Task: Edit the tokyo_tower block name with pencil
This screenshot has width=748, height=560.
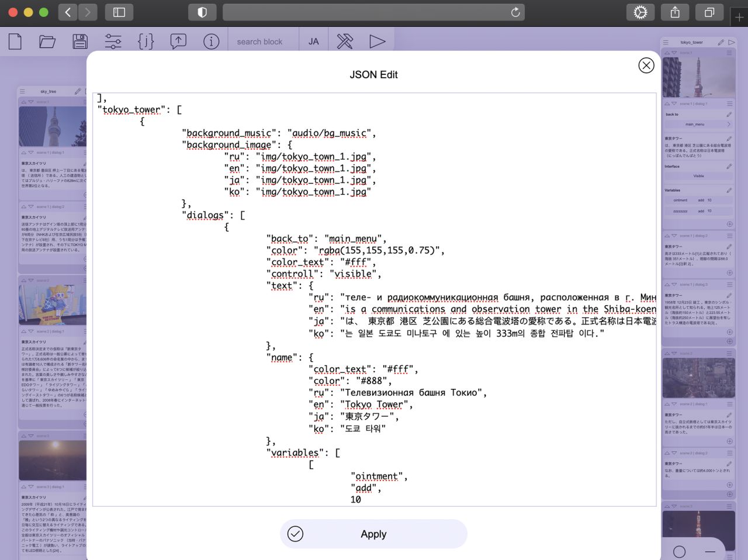Action: tap(721, 42)
